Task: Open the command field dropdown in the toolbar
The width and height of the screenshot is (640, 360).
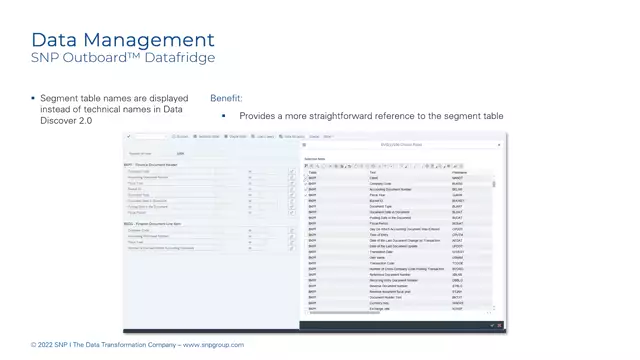Action: click(x=165, y=136)
